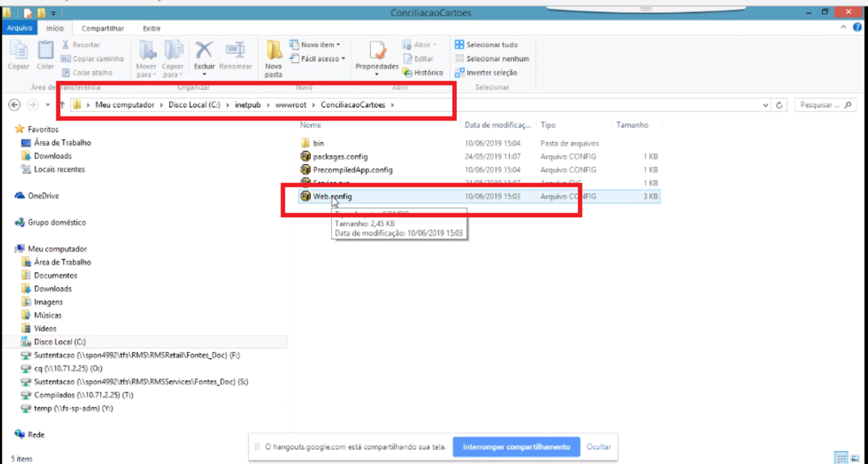Click Interromper compartilhamento button

(516, 447)
